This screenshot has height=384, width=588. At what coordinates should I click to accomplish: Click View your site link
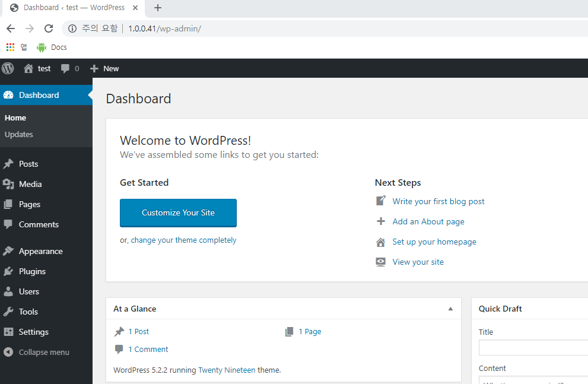point(418,262)
